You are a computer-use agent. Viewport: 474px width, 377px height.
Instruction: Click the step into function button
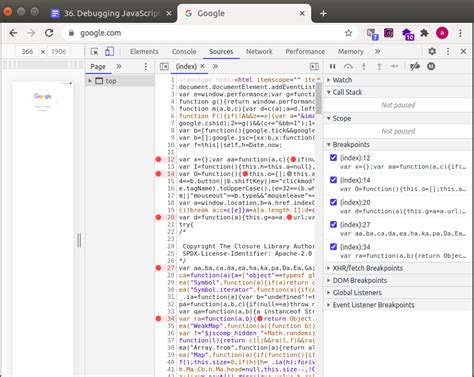(x=364, y=67)
